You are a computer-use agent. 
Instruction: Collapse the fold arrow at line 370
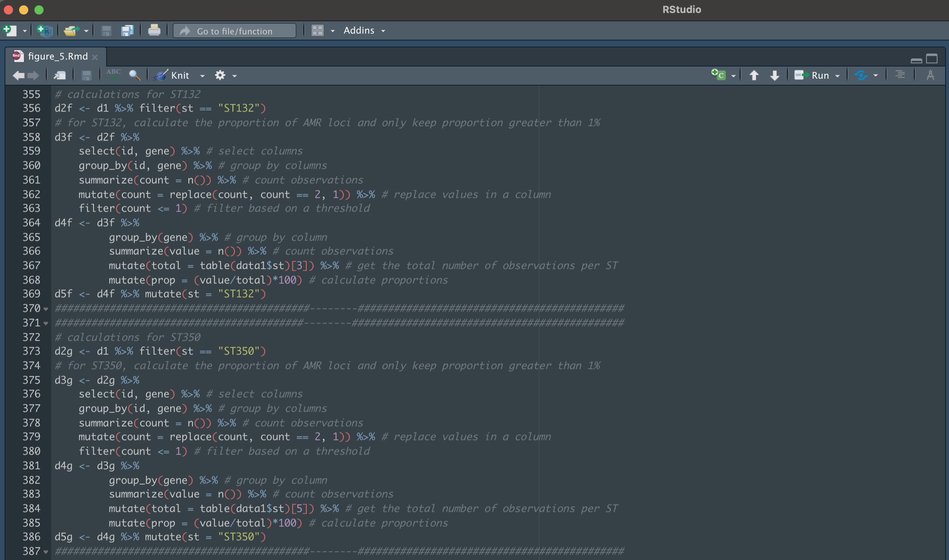click(46, 309)
